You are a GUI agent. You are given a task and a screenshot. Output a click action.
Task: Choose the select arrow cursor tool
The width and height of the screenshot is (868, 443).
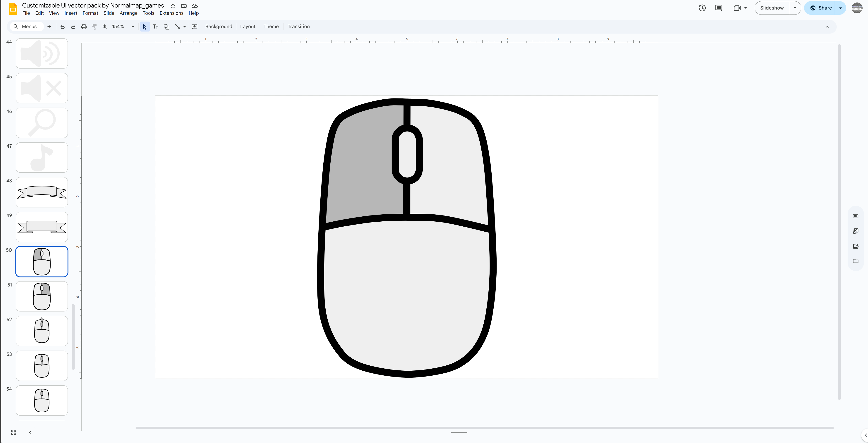[x=145, y=27]
